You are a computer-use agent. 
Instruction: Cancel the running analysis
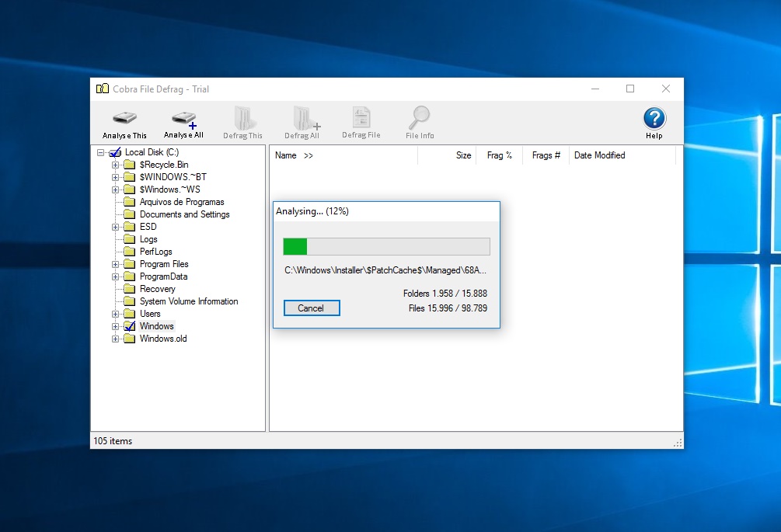pyautogui.click(x=312, y=308)
